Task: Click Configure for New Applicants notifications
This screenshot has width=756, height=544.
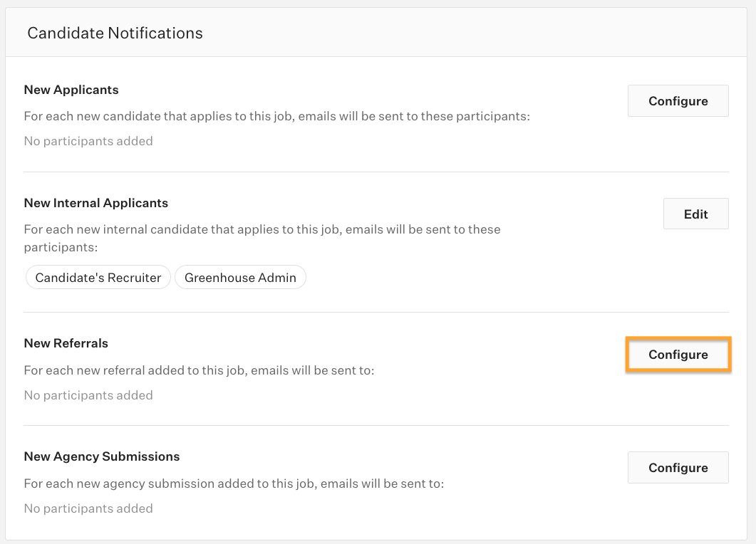Action: tap(678, 101)
